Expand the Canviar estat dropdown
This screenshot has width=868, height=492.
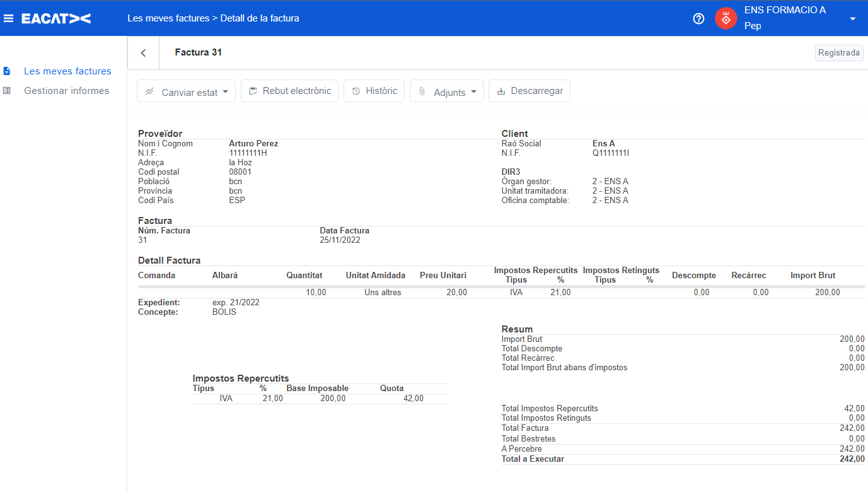coord(186,91)
